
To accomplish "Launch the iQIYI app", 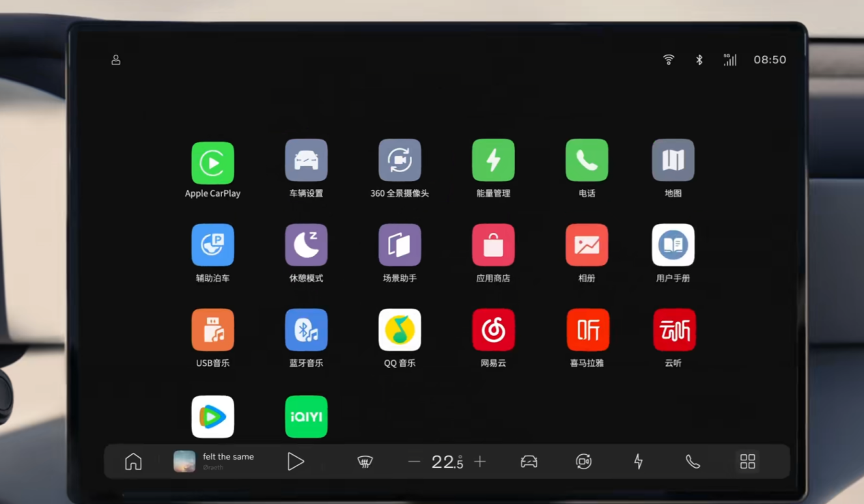I will tap(306, 417).
